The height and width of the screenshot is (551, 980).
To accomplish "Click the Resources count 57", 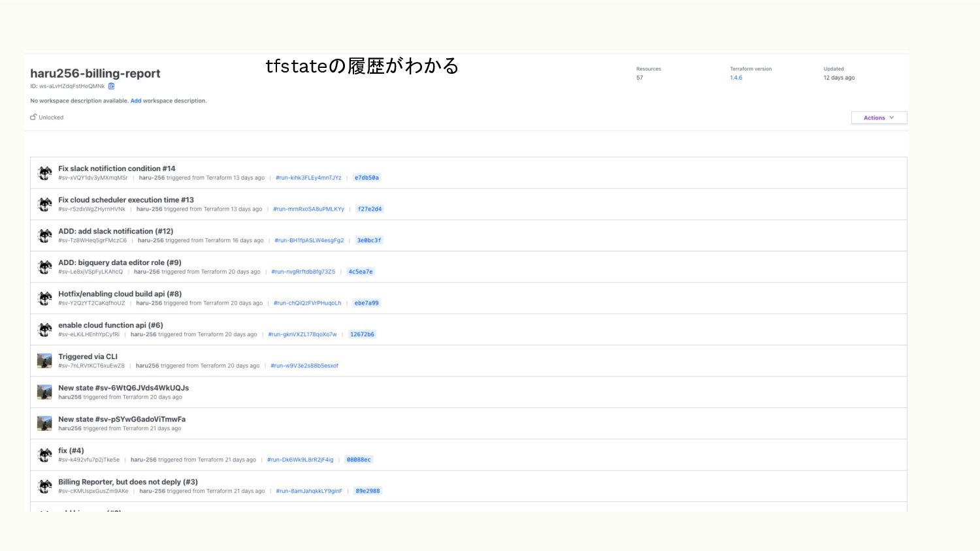I will point(640,78).
